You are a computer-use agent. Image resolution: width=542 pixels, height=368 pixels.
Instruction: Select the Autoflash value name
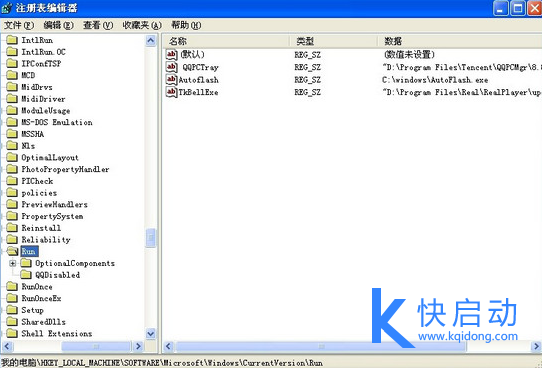pyautogui.click(x=198, y=80)
